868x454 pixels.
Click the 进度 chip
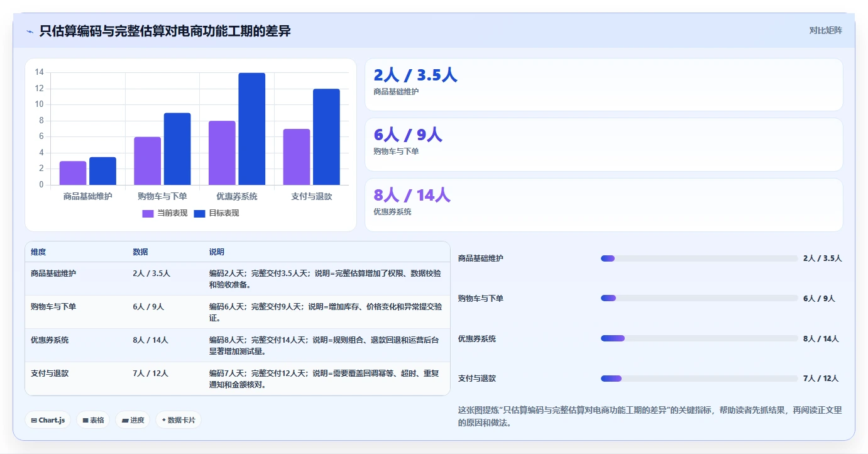tap(133, 420)
